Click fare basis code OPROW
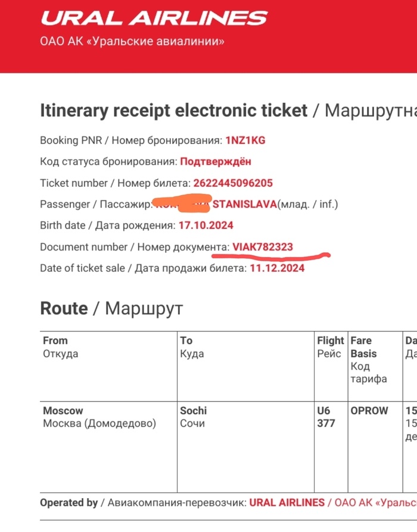This screenshot has width=417, height=532. [x=369, y=411]
